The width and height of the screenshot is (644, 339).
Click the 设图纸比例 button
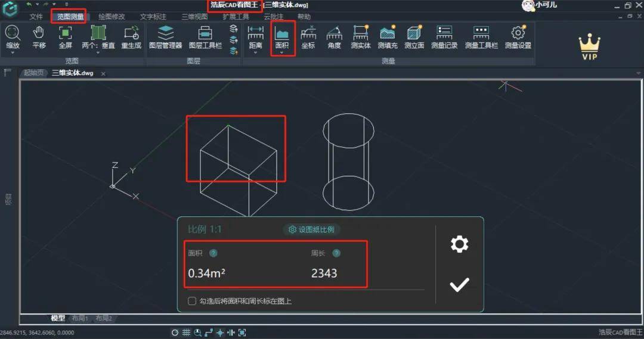pos(312,229)
